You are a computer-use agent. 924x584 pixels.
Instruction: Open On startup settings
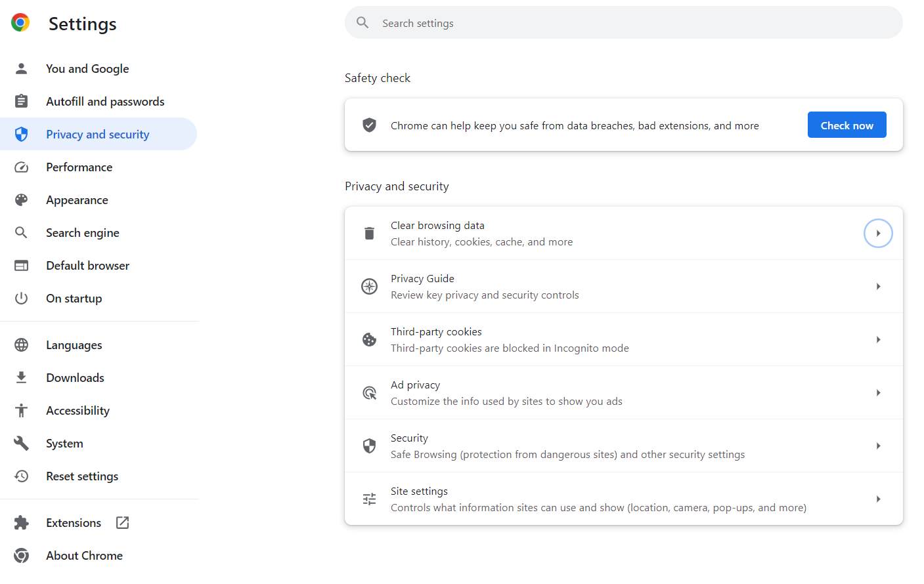(99, 298)
